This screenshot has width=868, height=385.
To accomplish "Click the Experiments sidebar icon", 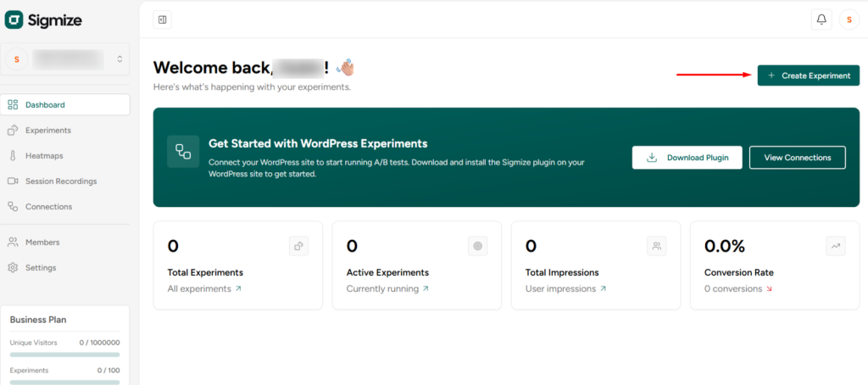I will tap(13, 131).
